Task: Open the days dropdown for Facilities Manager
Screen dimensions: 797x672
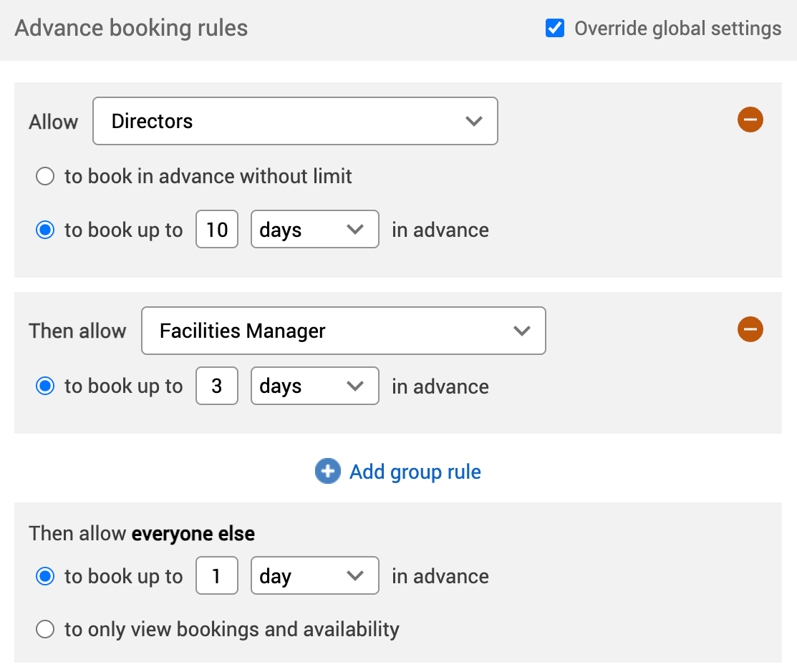Action: tap(314, 386)
